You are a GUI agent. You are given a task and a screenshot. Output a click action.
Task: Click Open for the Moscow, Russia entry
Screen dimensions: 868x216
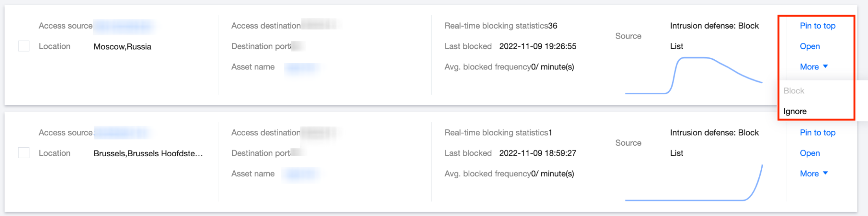point(810,46)
